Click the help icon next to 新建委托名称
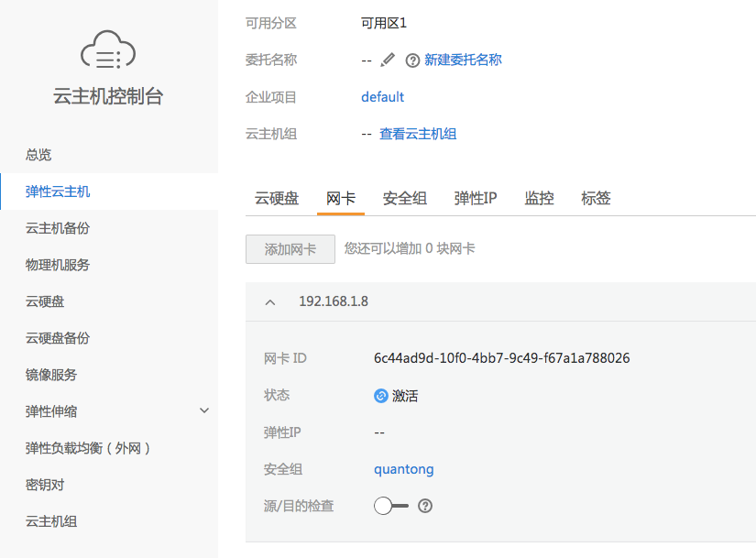 (x=412, y=60)
